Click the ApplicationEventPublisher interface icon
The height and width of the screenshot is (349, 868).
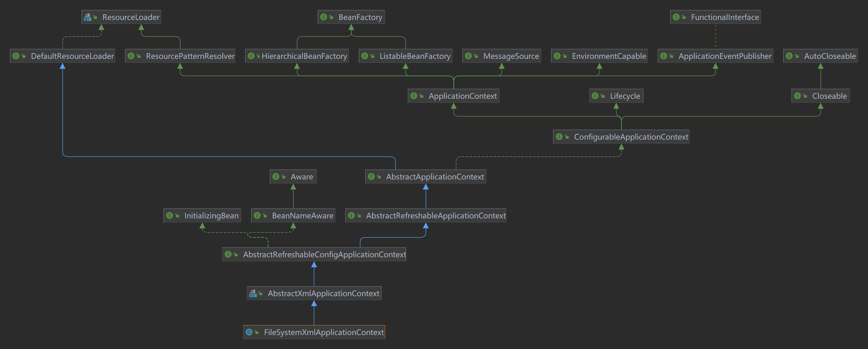[663, 56]
